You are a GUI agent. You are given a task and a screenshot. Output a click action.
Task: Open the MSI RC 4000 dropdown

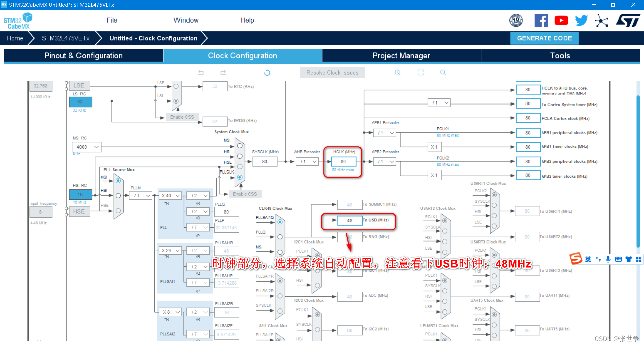[x=87, y=147]
